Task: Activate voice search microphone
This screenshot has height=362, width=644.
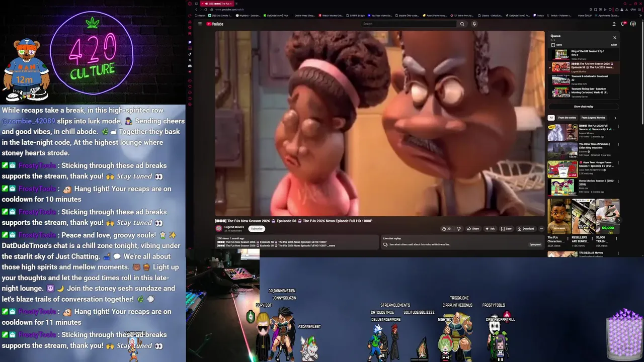Action: coord(474,24)
